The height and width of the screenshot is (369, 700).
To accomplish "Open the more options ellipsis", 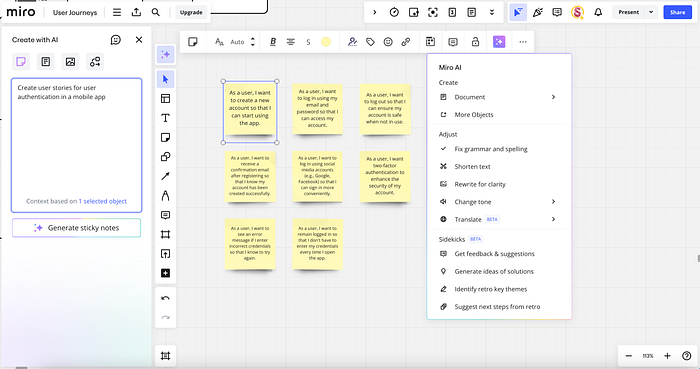I will point(523,42).
